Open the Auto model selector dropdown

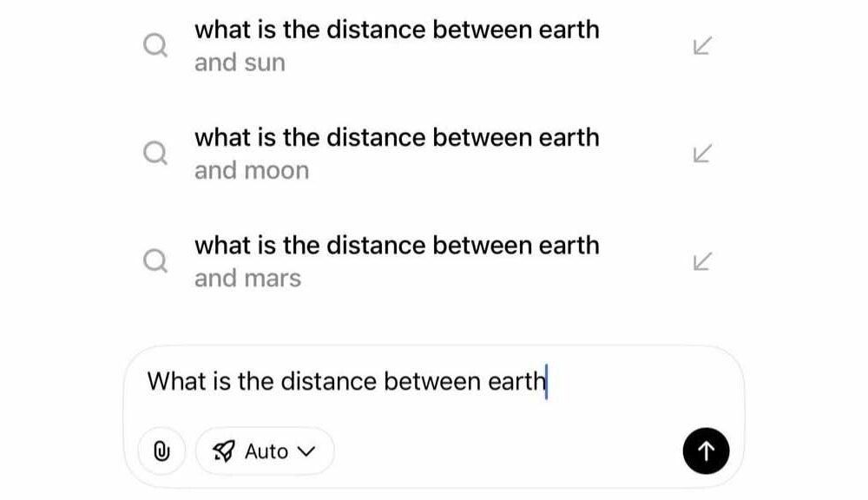(x=265, y=451)
